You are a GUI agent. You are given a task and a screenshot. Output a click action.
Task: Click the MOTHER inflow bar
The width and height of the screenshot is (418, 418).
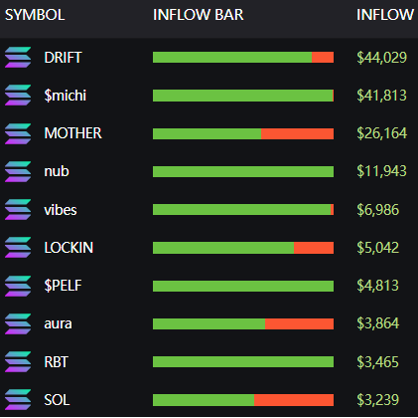click(243, 134)
